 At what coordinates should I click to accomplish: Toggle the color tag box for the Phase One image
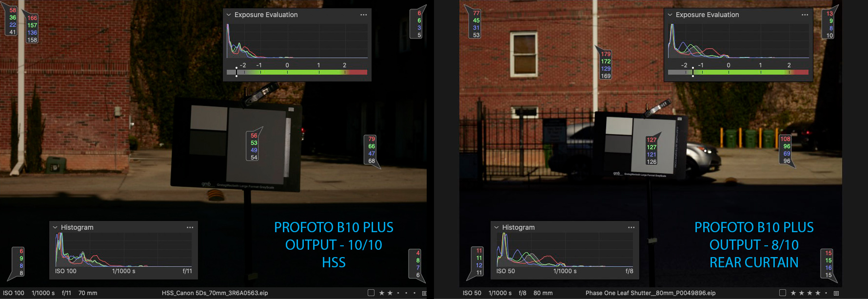(x=783, y=293)
